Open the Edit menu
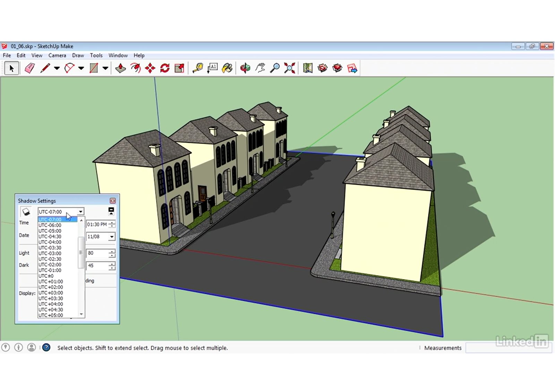The height and width of the screenshot is (392, 555). (x=21, y=55)
